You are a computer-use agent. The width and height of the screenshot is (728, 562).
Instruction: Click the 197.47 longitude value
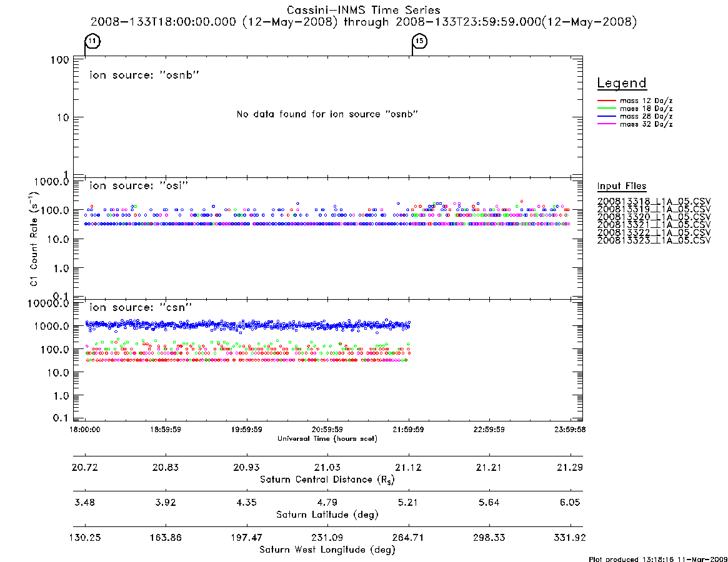click(247, 538)
